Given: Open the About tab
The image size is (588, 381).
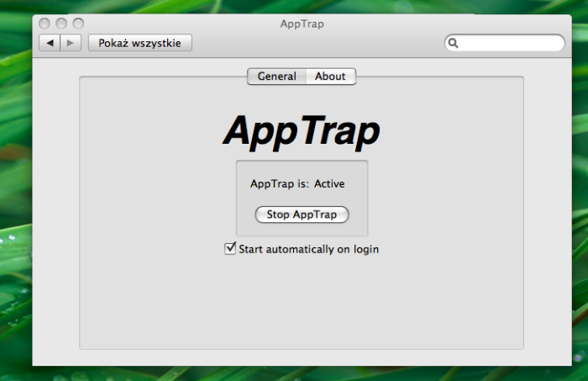Looking at the screenshot, I should pyautogui.click(x=330, y=77).
